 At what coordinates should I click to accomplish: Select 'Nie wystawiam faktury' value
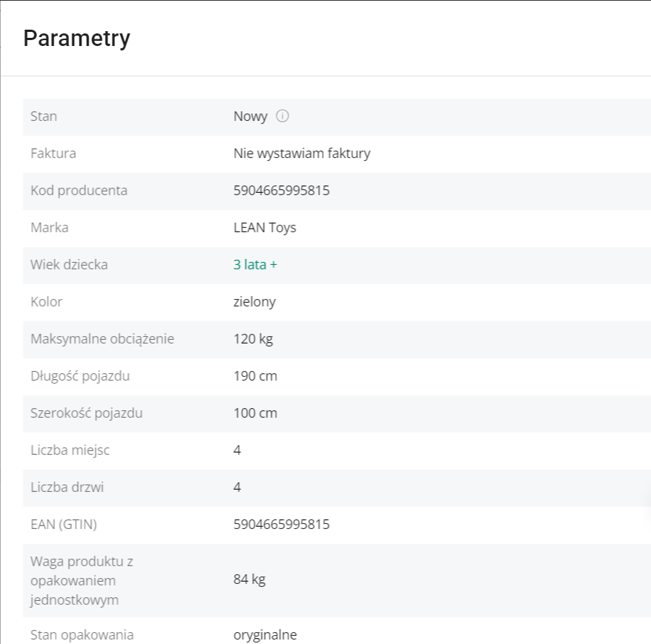(x=302, y=154)
